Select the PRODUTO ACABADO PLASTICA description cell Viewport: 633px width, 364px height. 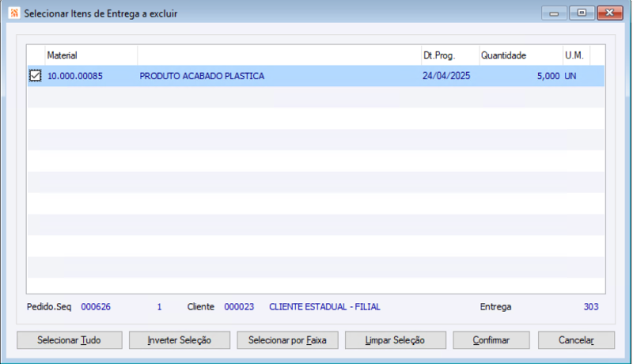[202, 76]
